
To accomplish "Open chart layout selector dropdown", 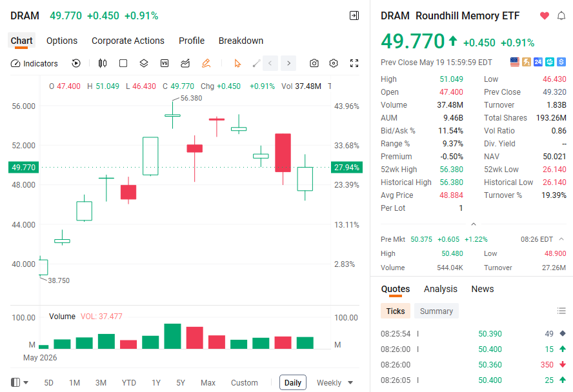I will pos(20,382).
